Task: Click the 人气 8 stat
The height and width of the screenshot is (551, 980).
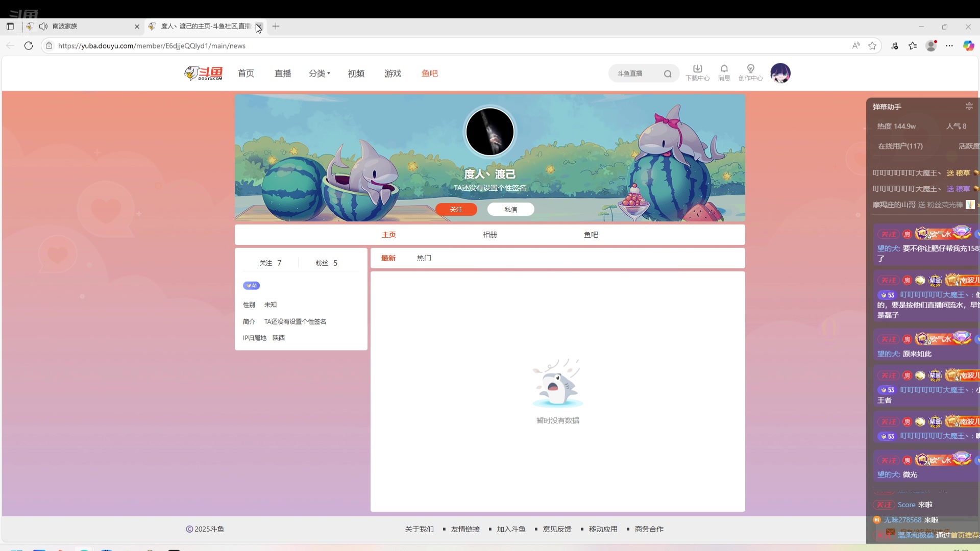Action: click(956, 126)
